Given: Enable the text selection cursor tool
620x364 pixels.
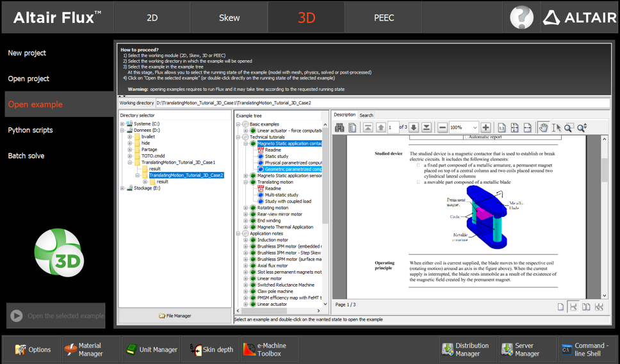Looking at the screenshot, I should pos(555,128).
